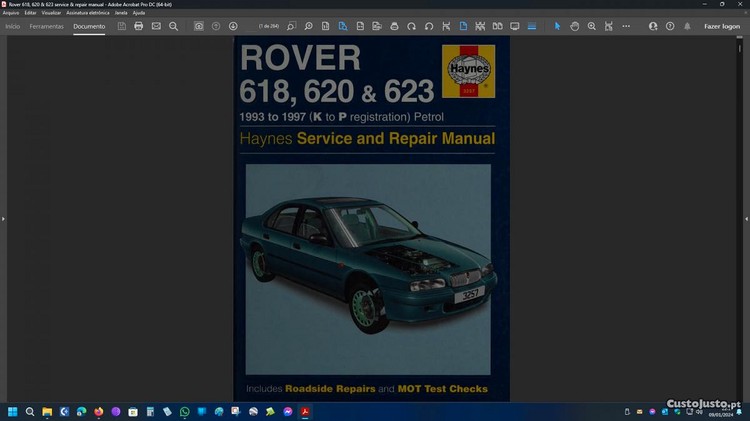
Task: Enable single page view mode
Action: click(x=462, y=26)
